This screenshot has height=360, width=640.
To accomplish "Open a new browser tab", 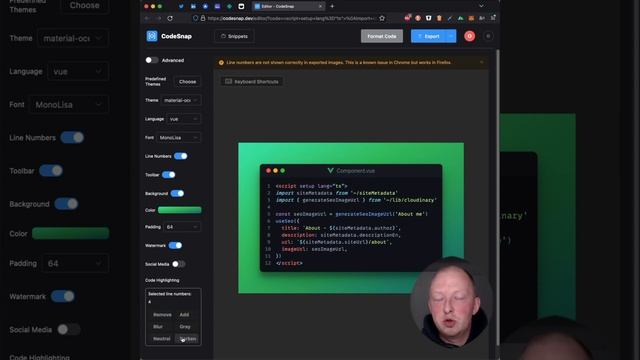I will [x=332, y=6].
